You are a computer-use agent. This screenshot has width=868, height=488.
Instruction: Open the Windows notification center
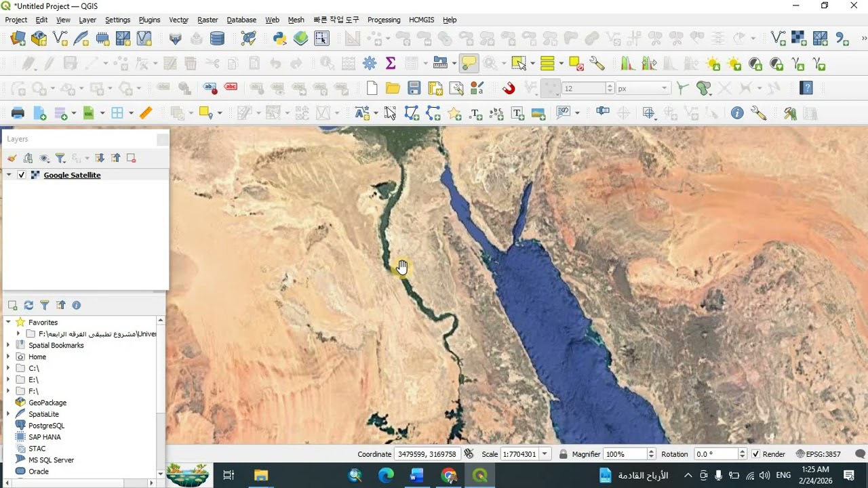pos(848,476)
